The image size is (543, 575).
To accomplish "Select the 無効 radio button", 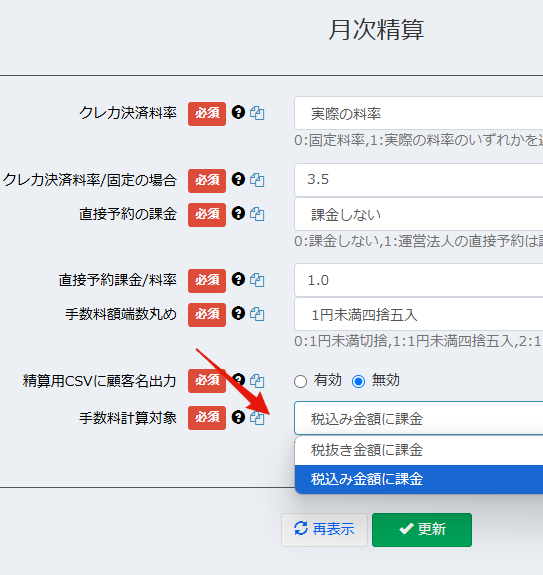I will pyautogui.click(x=358, y=381).
